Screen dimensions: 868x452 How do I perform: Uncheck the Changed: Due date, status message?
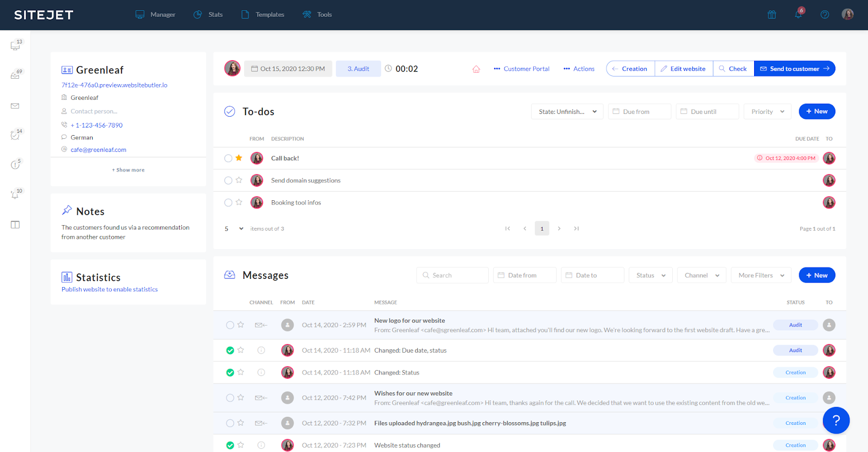pyautogui.click(x=230, y=351)
